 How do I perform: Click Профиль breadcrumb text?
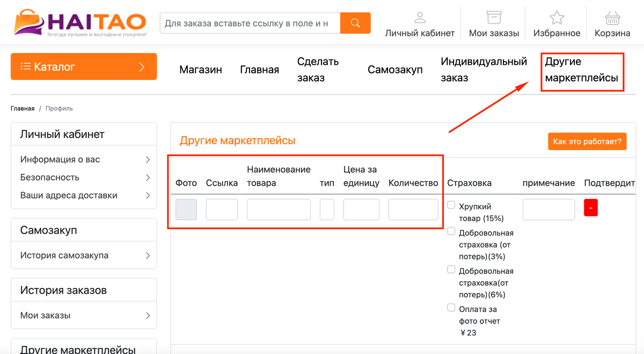point(59,108)
